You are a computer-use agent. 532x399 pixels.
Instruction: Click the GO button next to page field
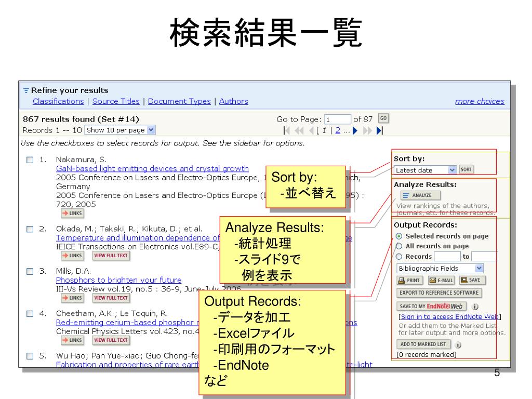383,118
